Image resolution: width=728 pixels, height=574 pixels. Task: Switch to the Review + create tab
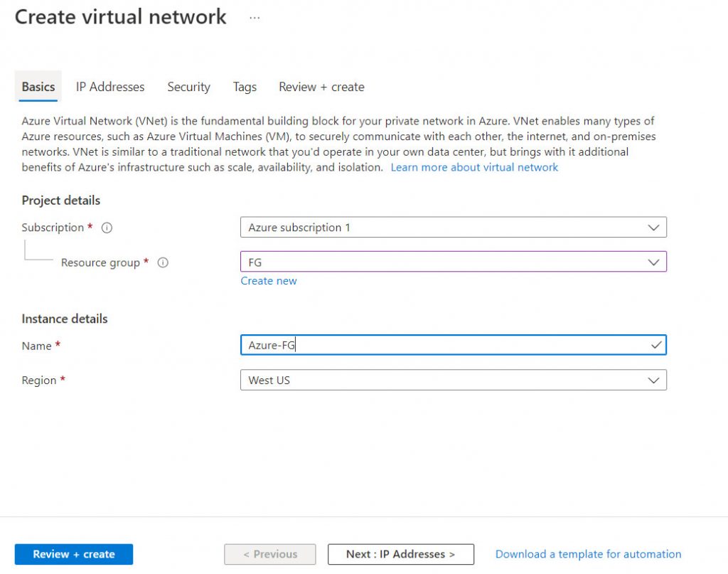pos(321,87)
